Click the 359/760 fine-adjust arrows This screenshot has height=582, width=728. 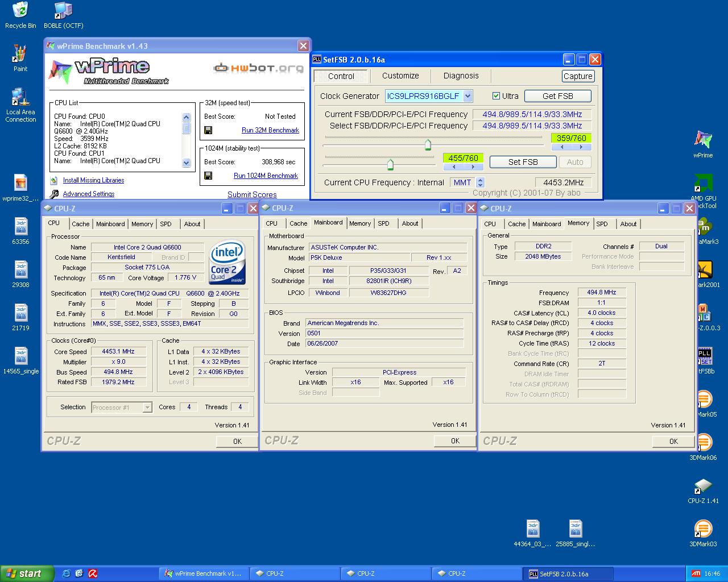[x=571, y=147]
